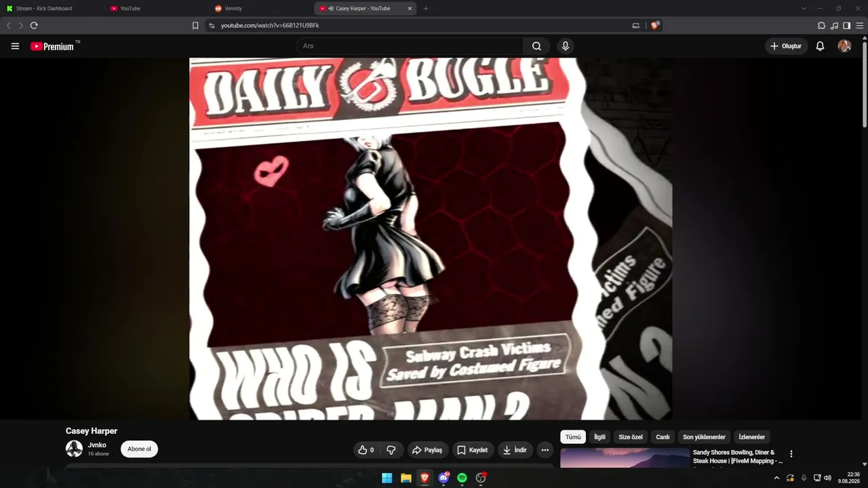The image size is (868, 488).
Task: Go forward in browser history
Action: (21, 26)
